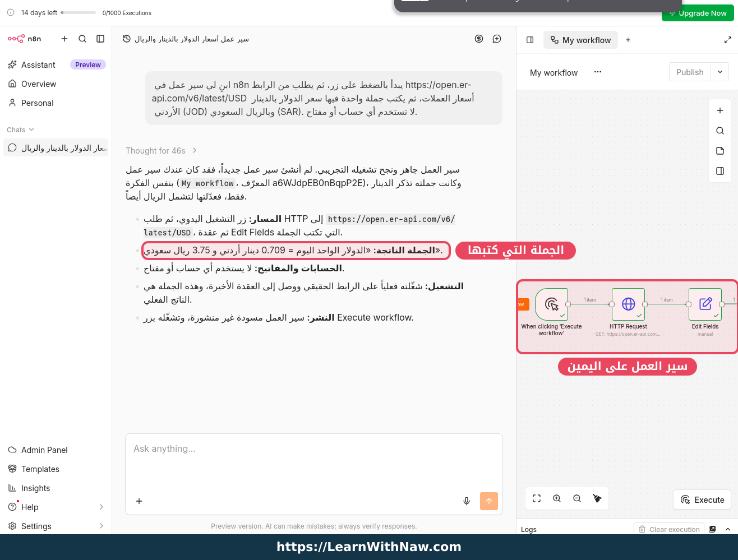
Task: Expand the workflow panel to fullscreen
Action: [728, 40]
